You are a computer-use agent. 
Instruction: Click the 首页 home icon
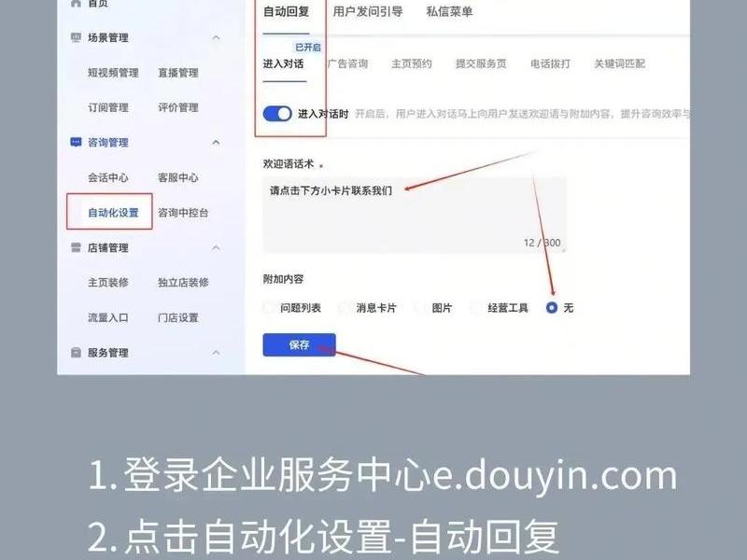pos(76,3)
